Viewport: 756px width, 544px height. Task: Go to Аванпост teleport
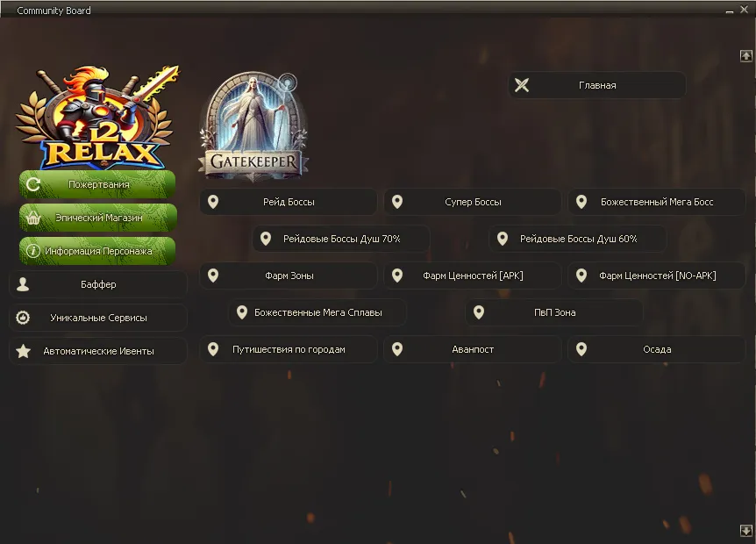coord(473,349)
